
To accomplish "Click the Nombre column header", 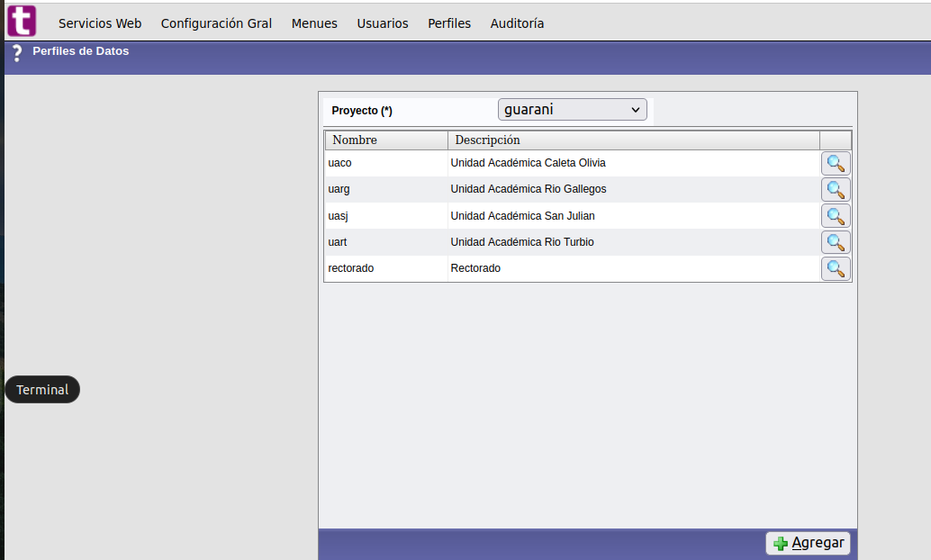I will [355, 140].
